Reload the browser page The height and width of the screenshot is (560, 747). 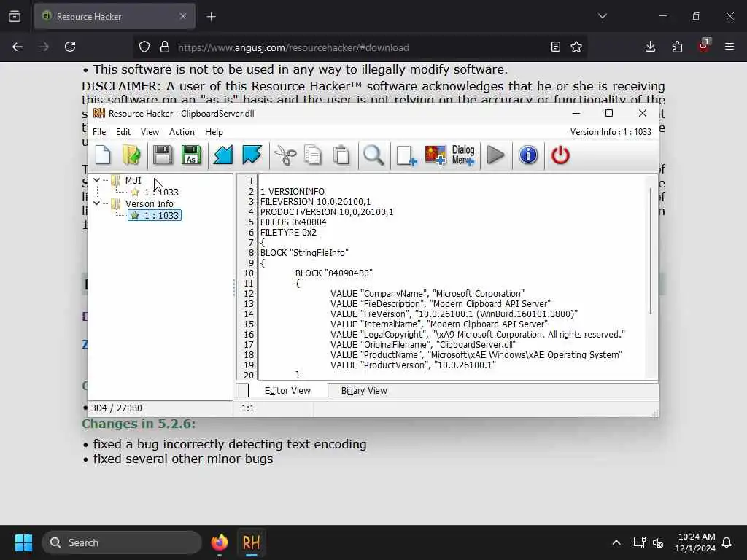pyautogui.click(x=70, y=47)
